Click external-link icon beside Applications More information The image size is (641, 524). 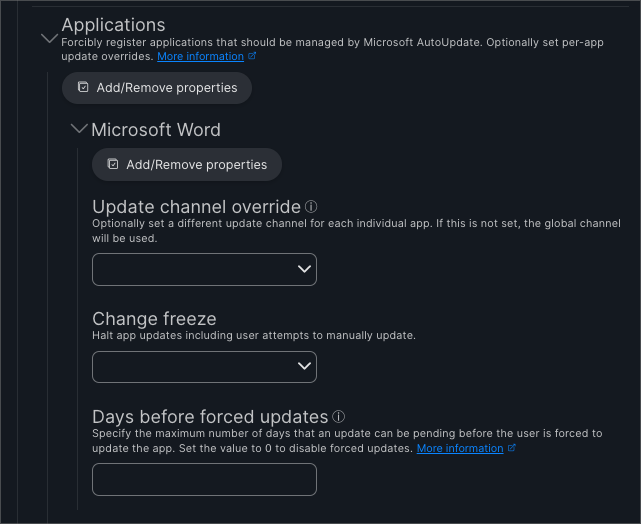point(252,56)
